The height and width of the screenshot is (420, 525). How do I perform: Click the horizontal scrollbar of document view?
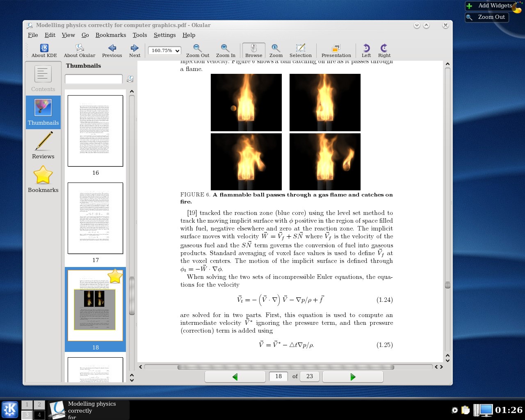(x=285, y=367)
